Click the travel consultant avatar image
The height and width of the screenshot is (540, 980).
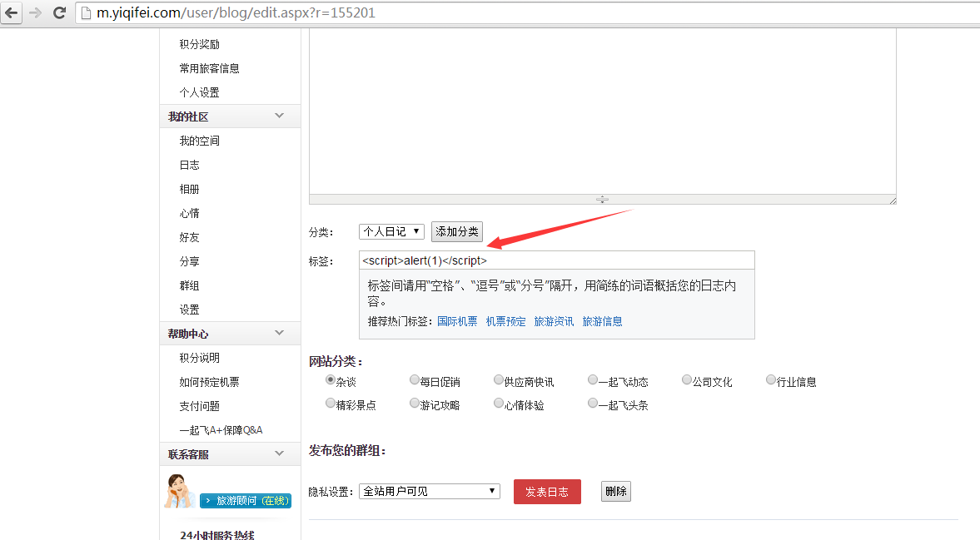click(179, 491)
